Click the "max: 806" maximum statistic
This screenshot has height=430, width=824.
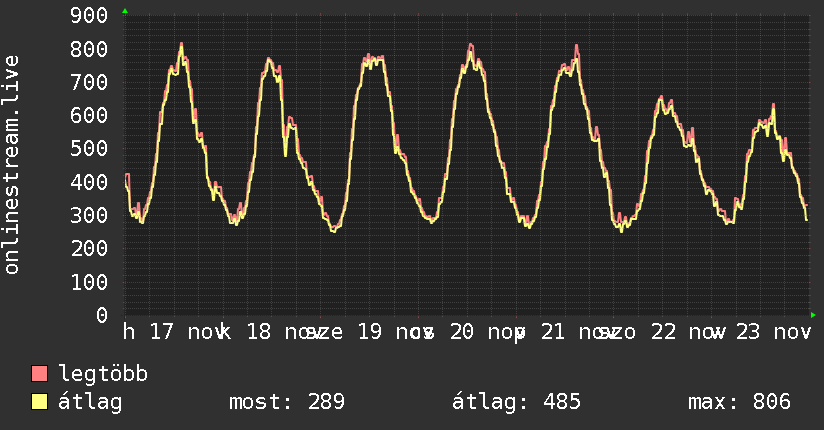point(739,402)
